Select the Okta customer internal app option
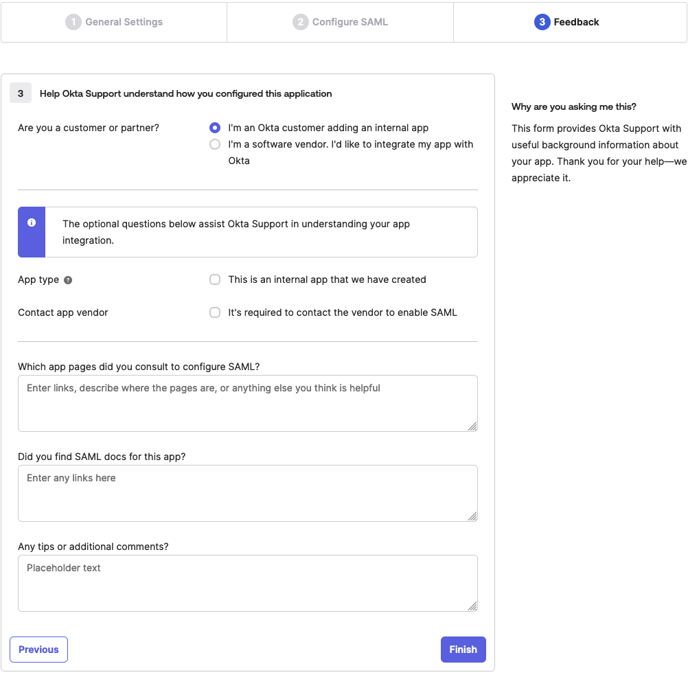688x677 pixels. [x=215, y=128]
